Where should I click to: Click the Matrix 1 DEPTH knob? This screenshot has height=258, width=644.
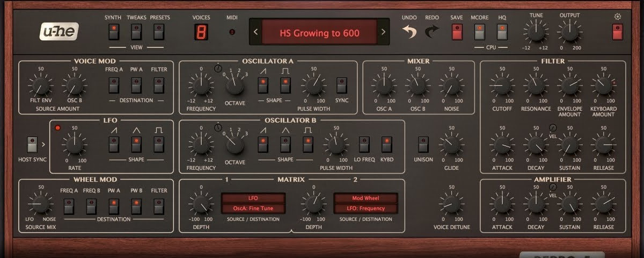coord(201,203)
